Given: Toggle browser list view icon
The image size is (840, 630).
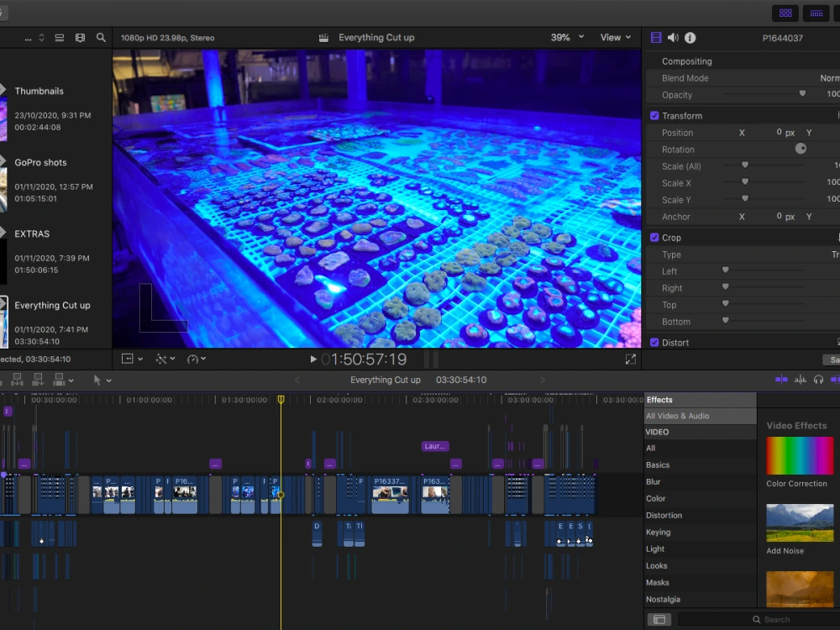Looking at the screenshot, I should (60, 38).
